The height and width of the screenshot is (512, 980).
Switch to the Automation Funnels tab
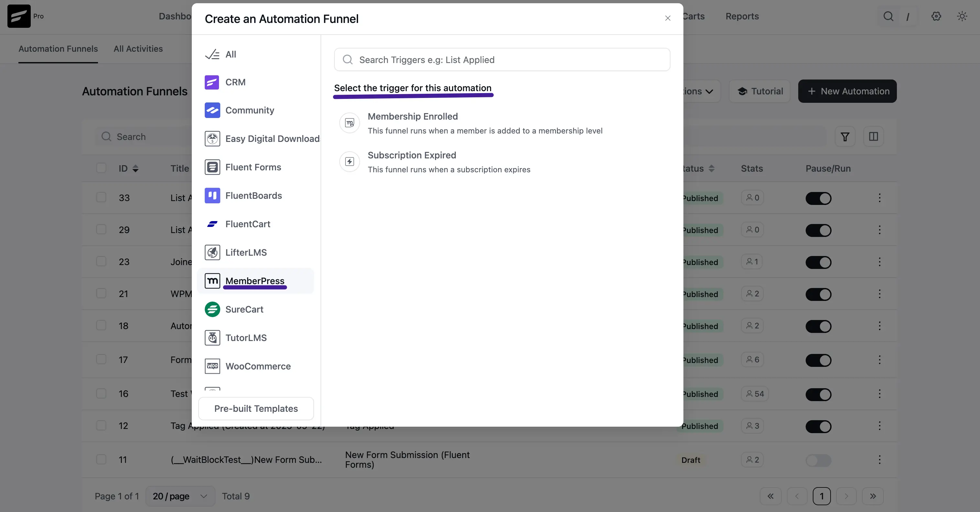[x=58, y=49]
